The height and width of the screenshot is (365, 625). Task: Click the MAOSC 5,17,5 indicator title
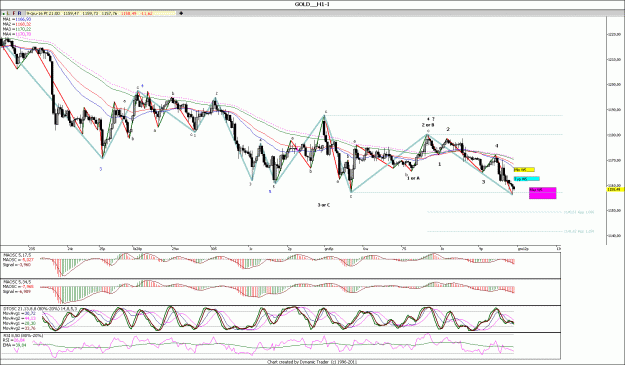[17, 255]
